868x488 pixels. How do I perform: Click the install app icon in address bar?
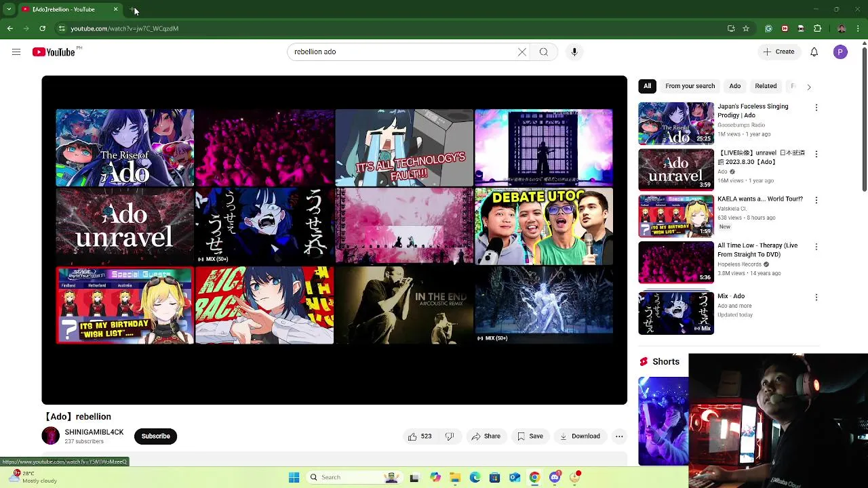coord(731,28)
